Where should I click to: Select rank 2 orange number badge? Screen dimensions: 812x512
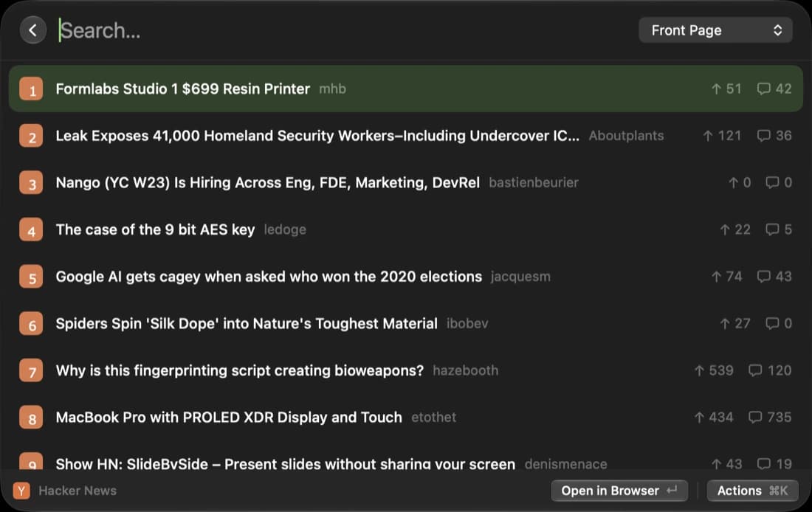pyautogui.click(x=31, y=136)
